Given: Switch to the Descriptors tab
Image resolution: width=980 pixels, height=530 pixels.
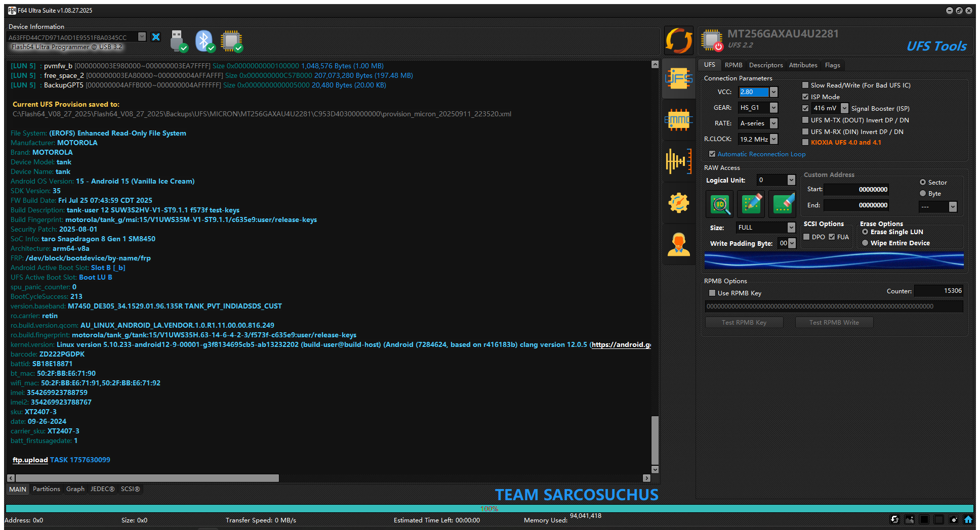Looking at the screenshot, I should tap(765, 65).
